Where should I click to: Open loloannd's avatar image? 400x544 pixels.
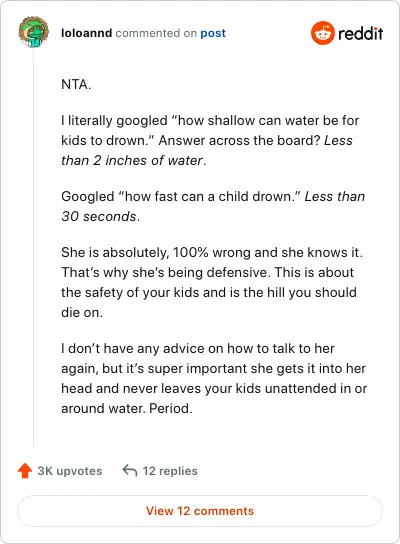point(34,32)
